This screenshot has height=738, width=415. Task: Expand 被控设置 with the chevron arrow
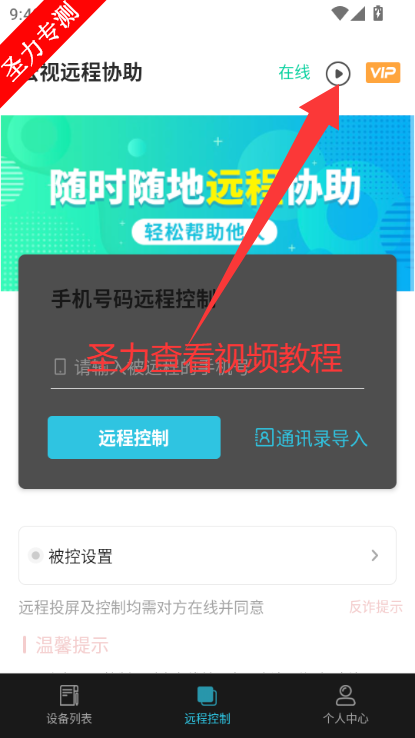[x=375, y=555]
